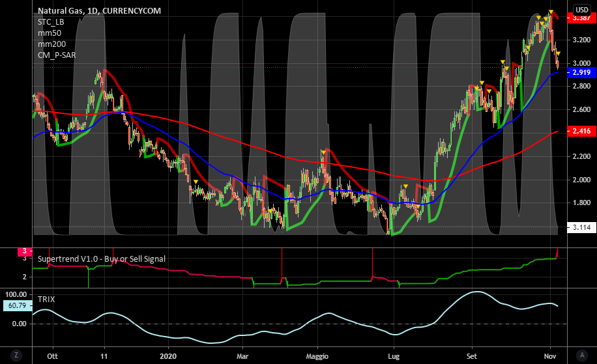Click the 11 date label on the time axis
This screenshot has height=364, width=597.
click(x=104, y=356)
